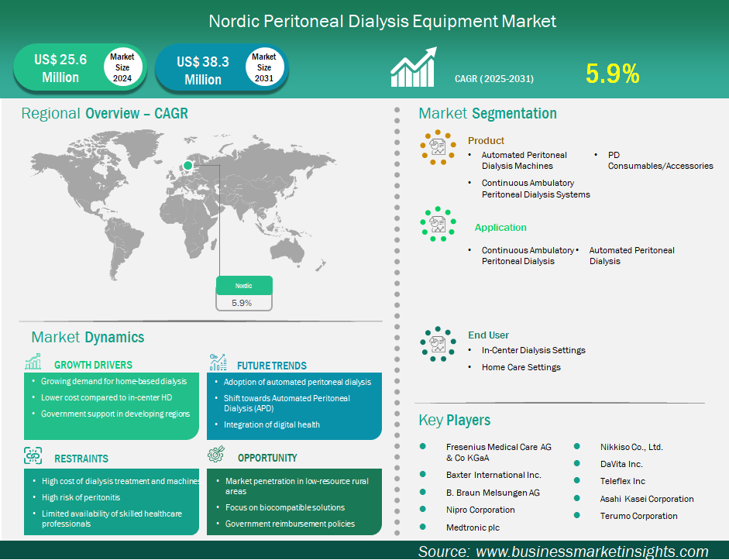Click Continuous Ambulatory Peritoneal Dialysis Systems item
Image resolution: width=729 pixels, height=560 pixels.
tap(535, 189)
